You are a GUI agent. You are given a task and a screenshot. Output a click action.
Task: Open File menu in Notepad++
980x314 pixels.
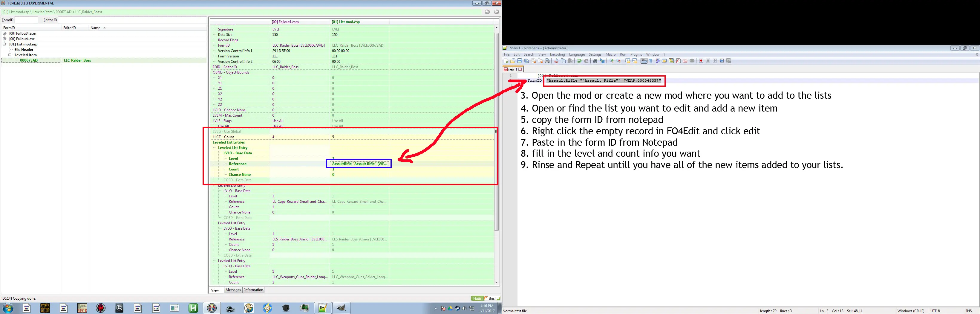click(507, 54)
